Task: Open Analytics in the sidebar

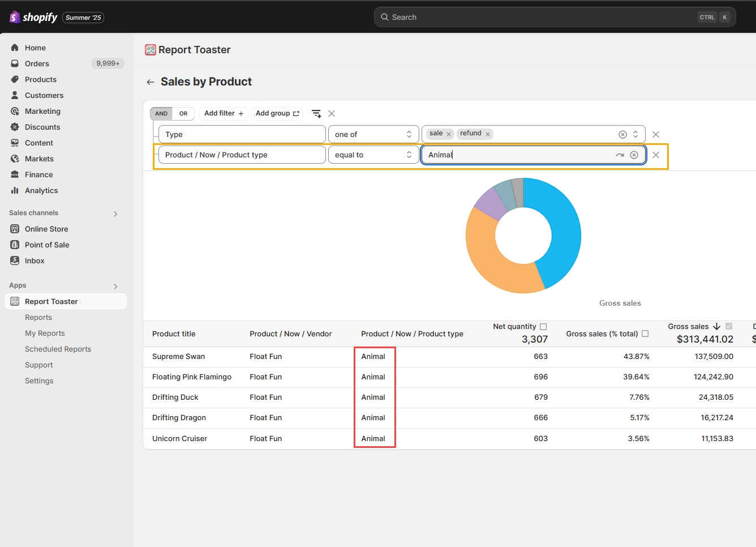Action: point(41,191)
